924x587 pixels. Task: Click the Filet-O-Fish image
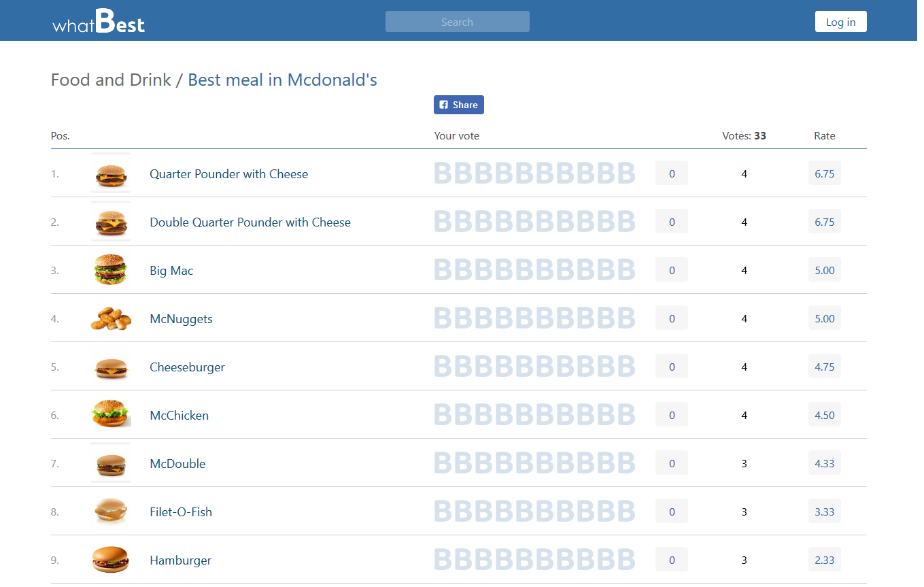[111, 512]
